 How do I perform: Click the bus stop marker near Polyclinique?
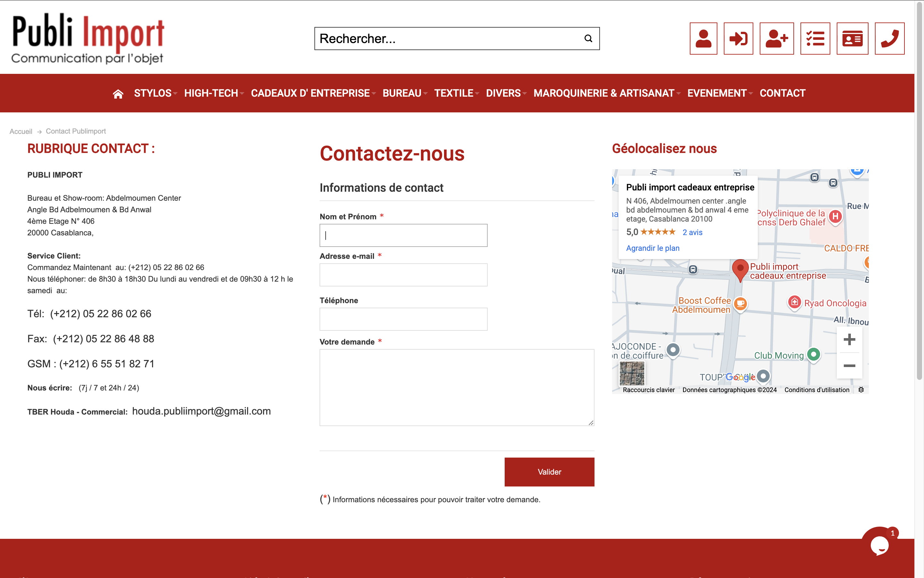click(x=833, y=183)
